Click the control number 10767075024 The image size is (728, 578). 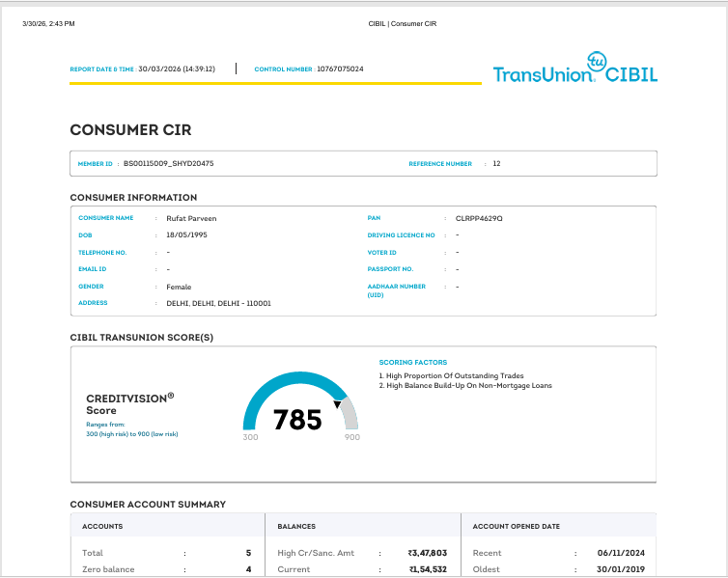pos(340,69)
